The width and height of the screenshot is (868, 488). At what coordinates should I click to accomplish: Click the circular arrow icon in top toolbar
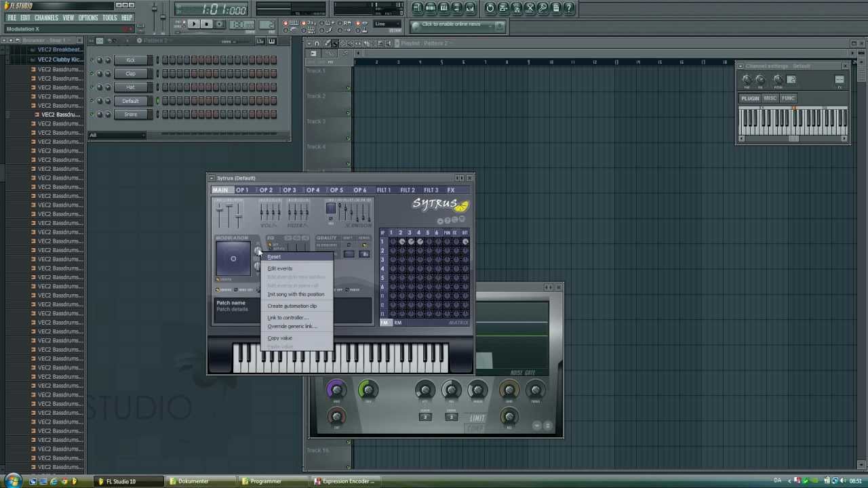point(490,8)
